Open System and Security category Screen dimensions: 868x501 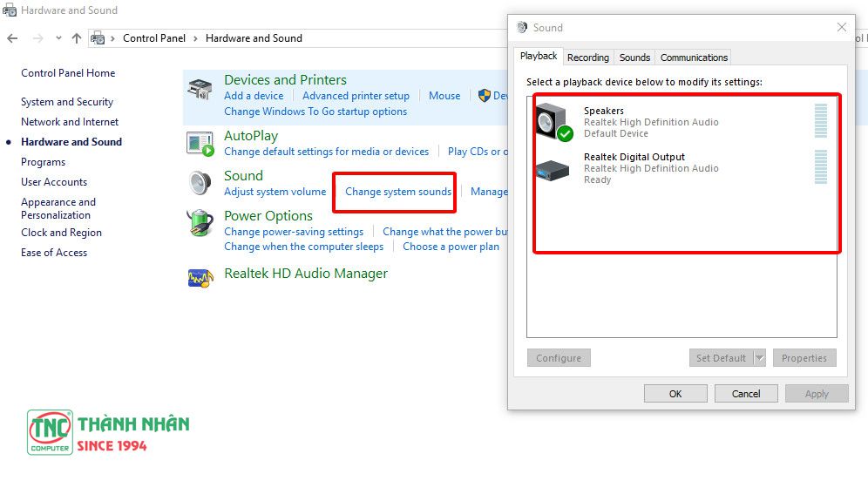67,102
